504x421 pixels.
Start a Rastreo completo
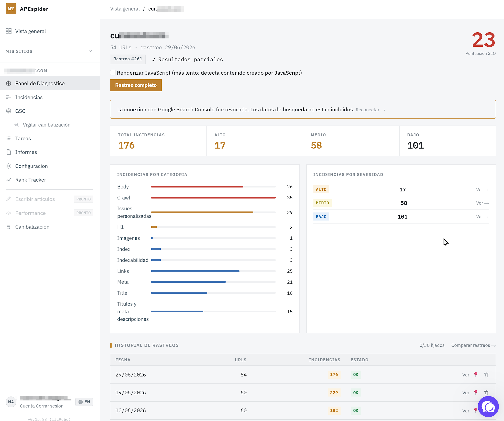coord(136,85)
